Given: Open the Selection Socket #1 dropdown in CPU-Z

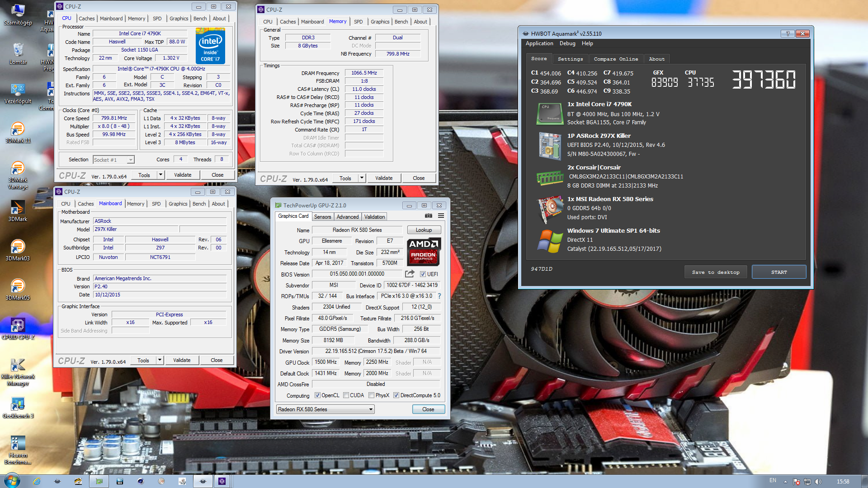Looking at the screenshot, I should coord(113,160).
